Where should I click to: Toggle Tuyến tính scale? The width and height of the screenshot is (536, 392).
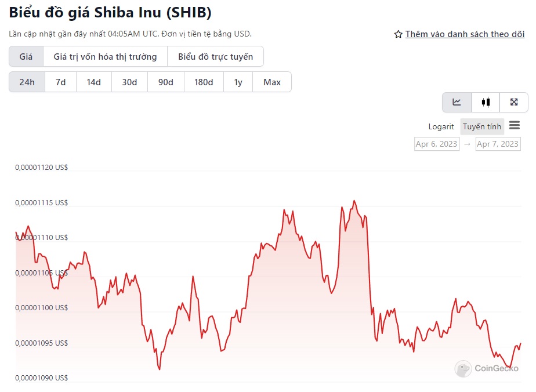point(481,126)
